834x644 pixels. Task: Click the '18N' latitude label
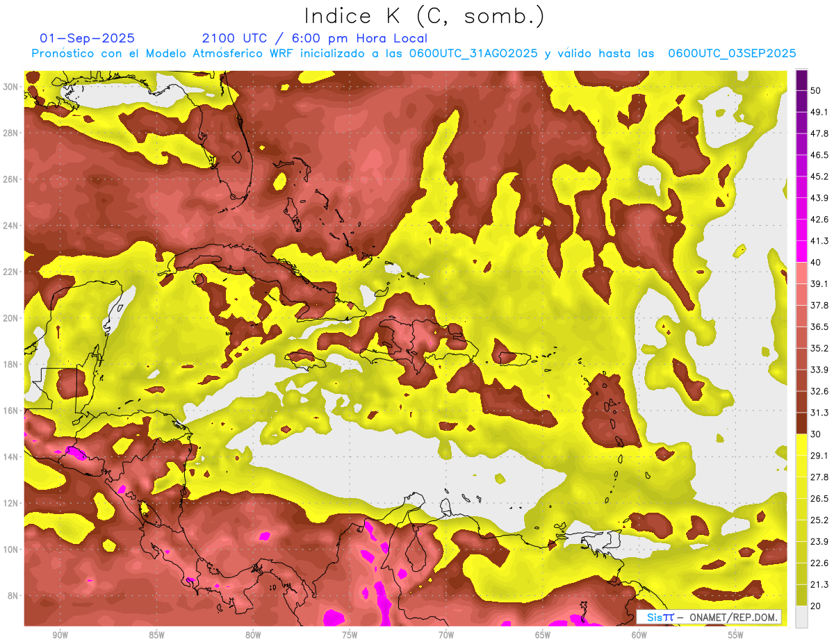(x=10, y=364)
